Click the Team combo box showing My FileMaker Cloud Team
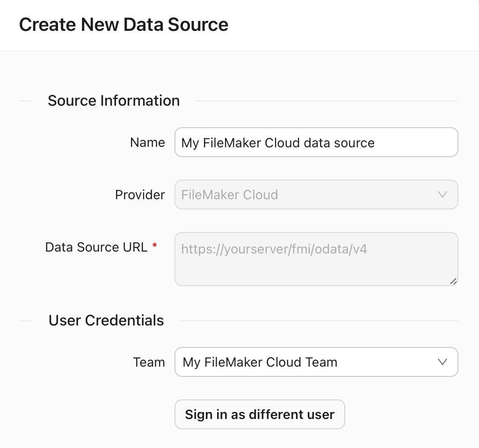Viewport: 479px width, 448px height. 316,362
